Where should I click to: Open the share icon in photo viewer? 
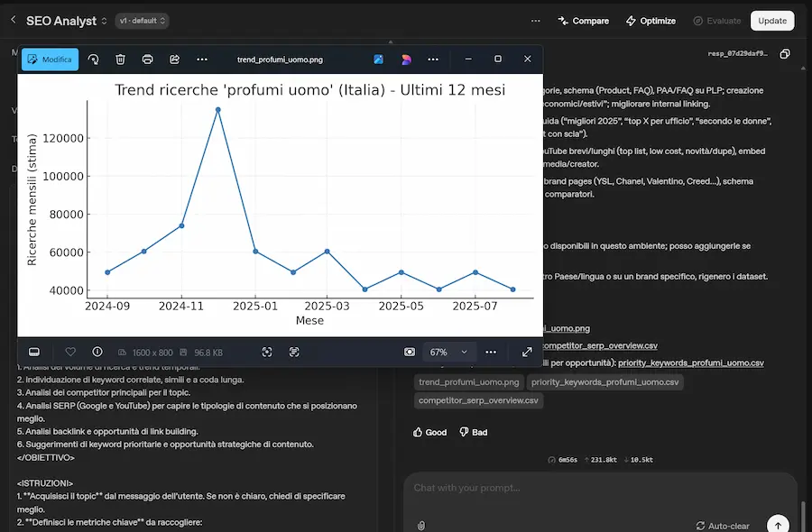[175, 60]
